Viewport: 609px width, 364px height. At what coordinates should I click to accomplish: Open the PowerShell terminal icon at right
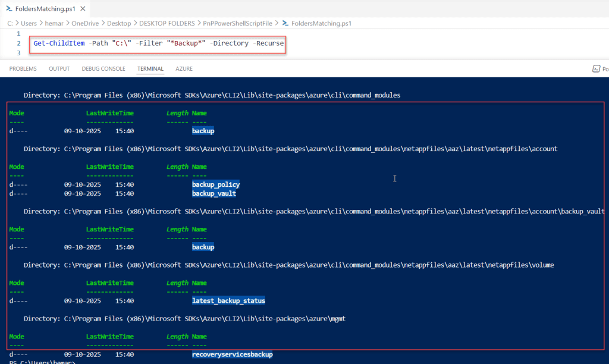click(x=596, y=69)
